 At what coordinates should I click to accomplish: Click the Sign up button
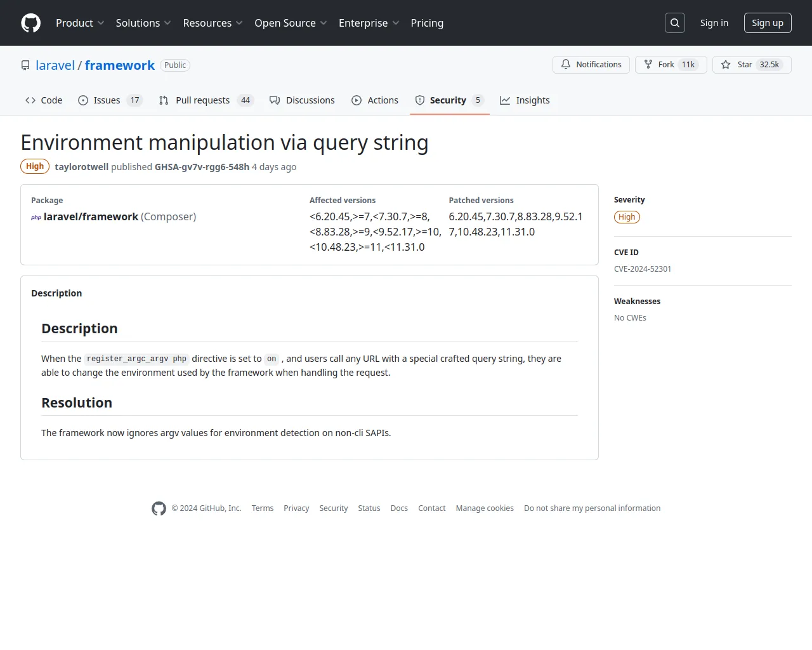(768, 23)
